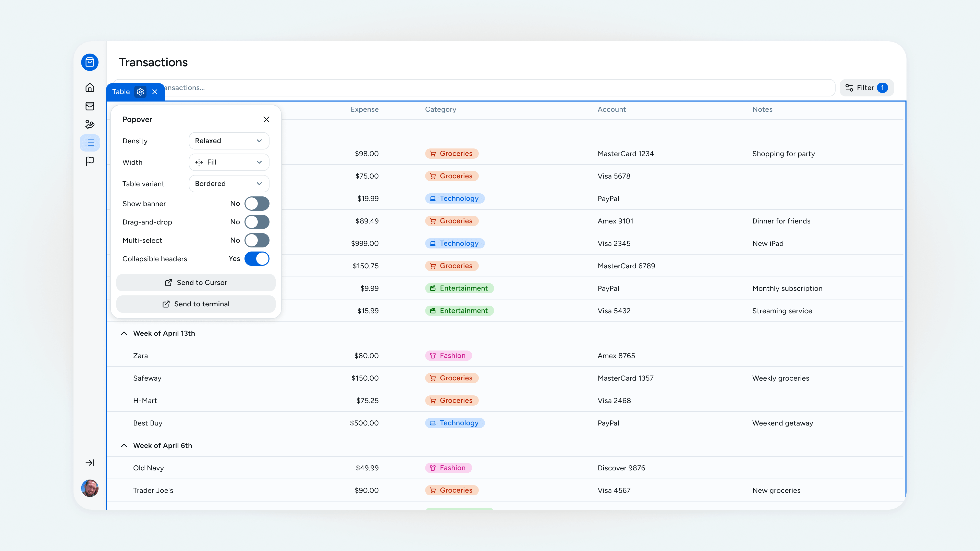Click the Streaming service note
Screen dimensions: 980x551
point(782,311)
